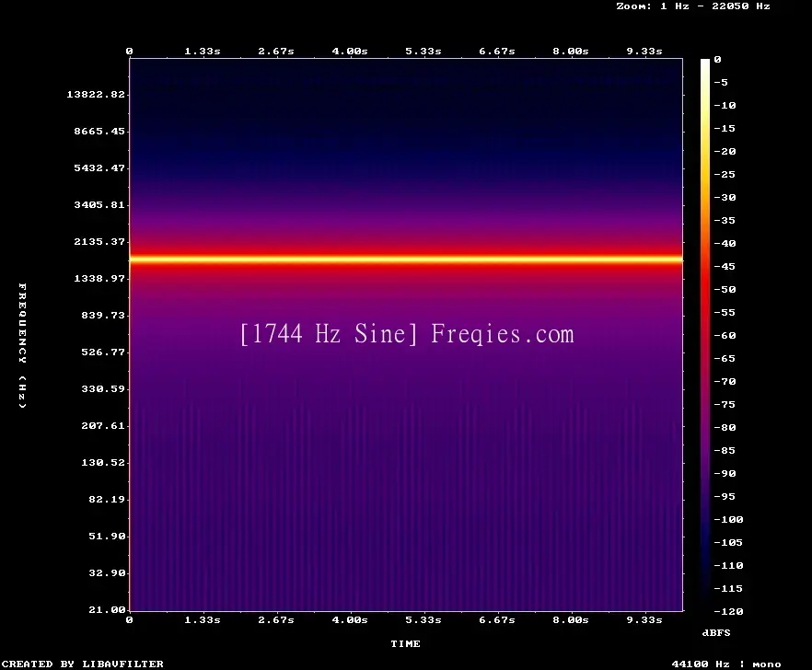Screen dimensions: 812x670
Task: Select the 'FREQUENCY (Hz)' axis title
Action: pos(22,345)
